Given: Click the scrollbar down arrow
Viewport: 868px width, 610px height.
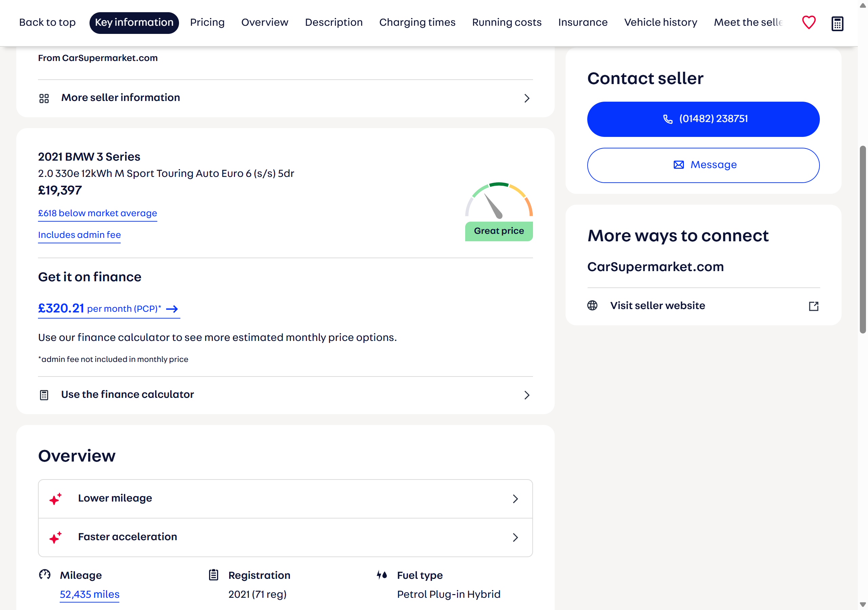Looking at the screenshot, I should [x=863, y=604].
